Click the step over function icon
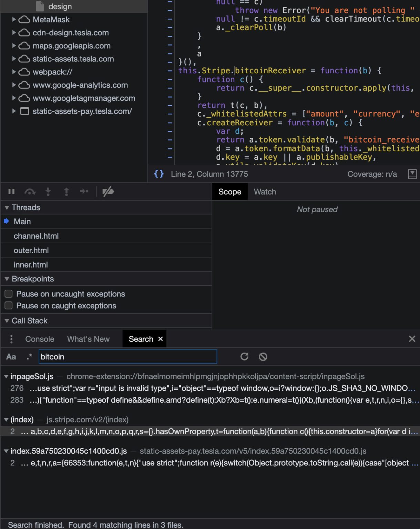This screenshot has width=420, height=529. pos(30,191)
